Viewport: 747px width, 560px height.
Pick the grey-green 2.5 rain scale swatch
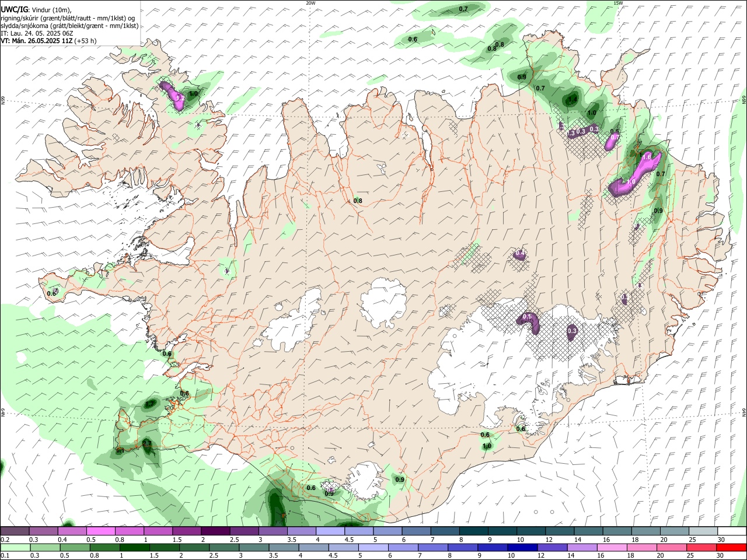[x=224, y=548]
